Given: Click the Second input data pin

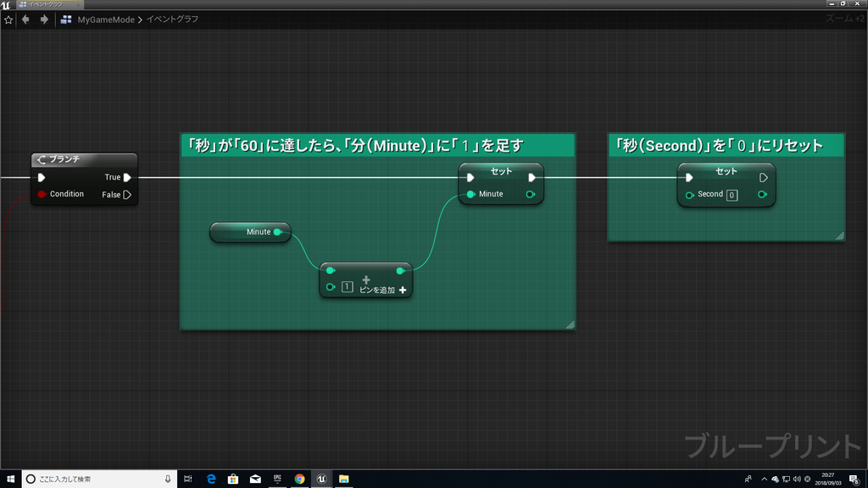Looking at the screenshot, I should (690, 195).
